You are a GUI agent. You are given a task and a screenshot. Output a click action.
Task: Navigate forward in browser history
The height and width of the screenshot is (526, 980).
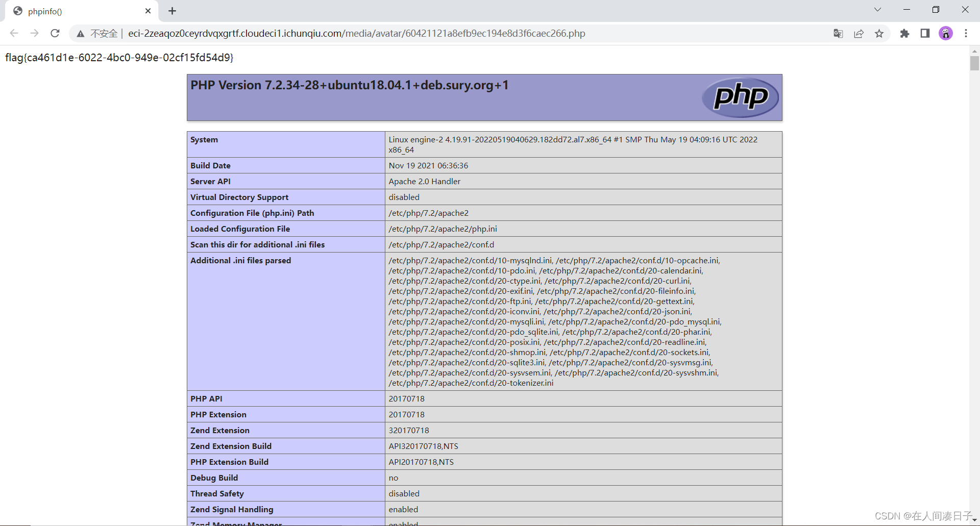(34, 33)
